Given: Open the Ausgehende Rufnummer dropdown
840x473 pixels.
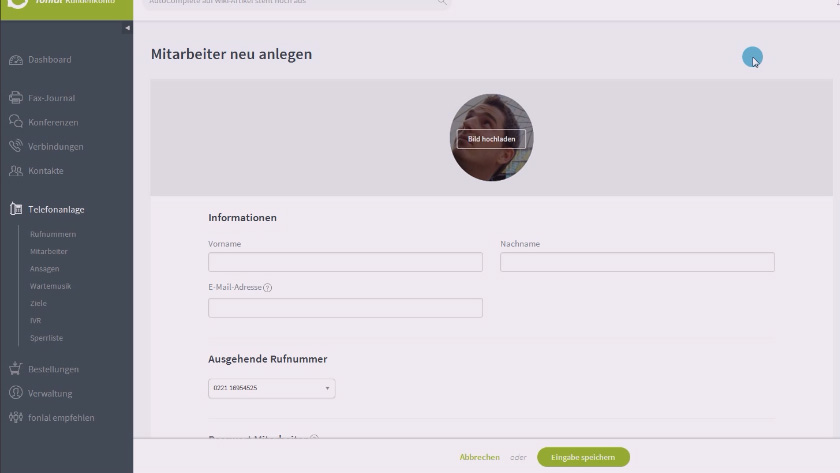Looking at the screenshot, I should (x=272, y=388).
